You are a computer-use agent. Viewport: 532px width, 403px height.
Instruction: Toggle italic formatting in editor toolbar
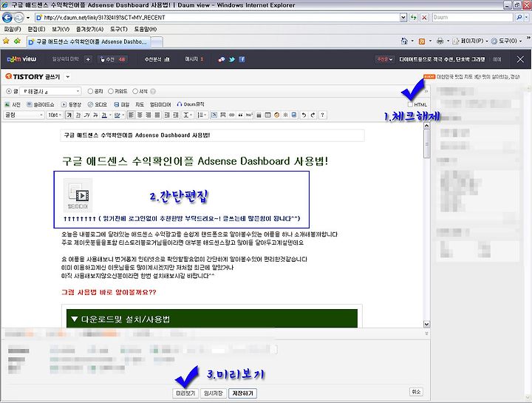(x=87, y=115)
